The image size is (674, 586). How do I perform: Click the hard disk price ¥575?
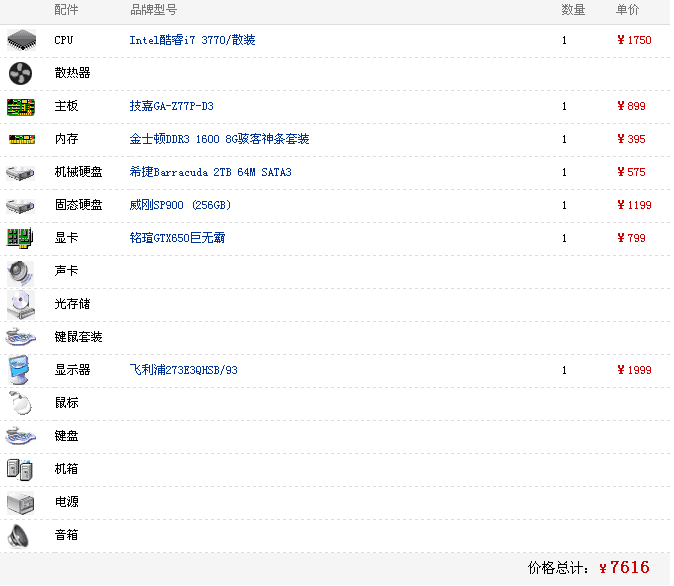pyautogui.click(x=631, y=172)
